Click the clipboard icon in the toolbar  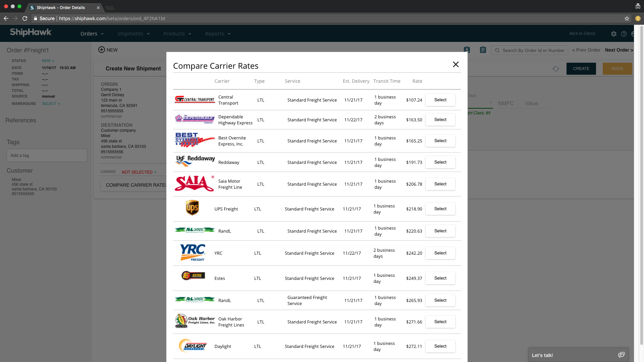(483, 50)
